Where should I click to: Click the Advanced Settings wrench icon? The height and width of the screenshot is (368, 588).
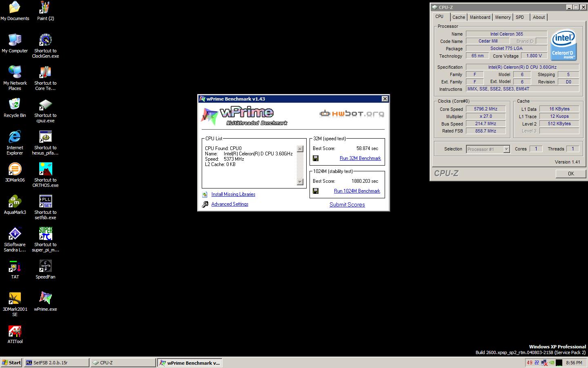[x=205, y=204]
